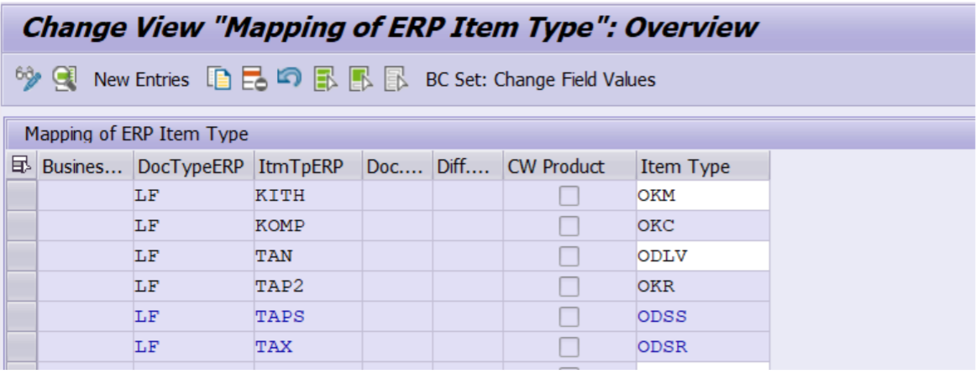Click Item Type field containing OKM
The width and height of the screenshot is (980, 374).
point(702,197)
